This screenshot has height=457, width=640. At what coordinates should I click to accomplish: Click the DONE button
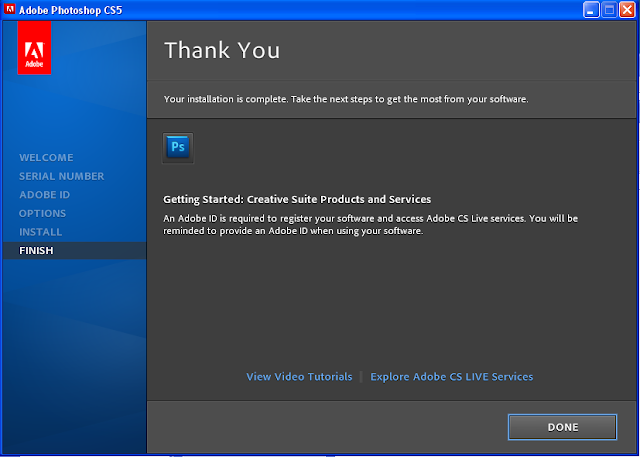coord(562,427)
